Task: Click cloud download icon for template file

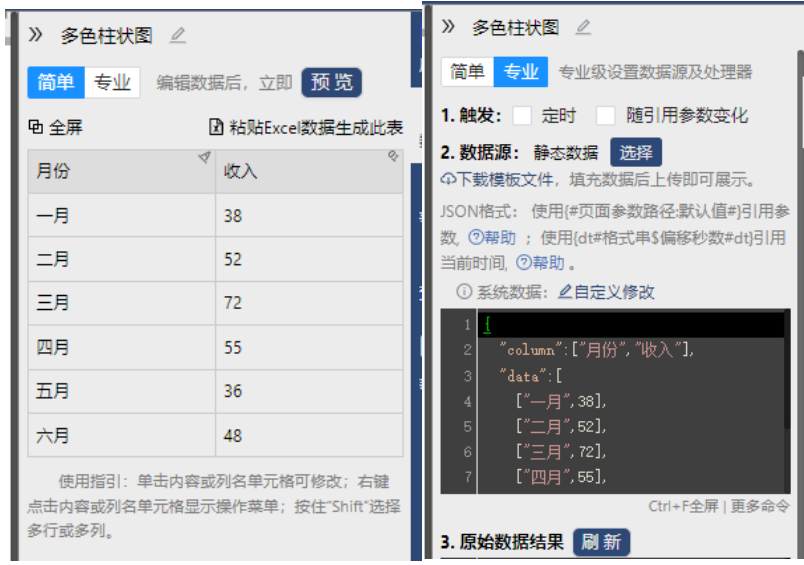Action: pyautogui.click(x=448, y=179)
